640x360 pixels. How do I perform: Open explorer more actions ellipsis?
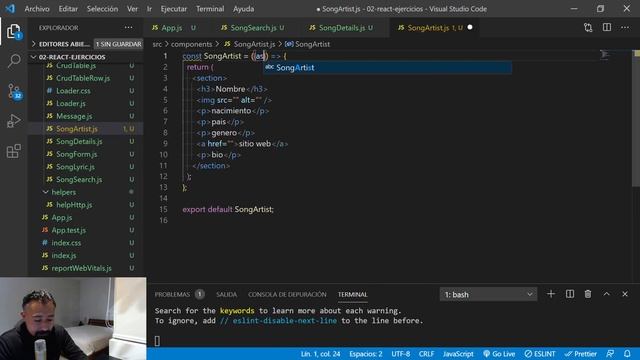129,27
